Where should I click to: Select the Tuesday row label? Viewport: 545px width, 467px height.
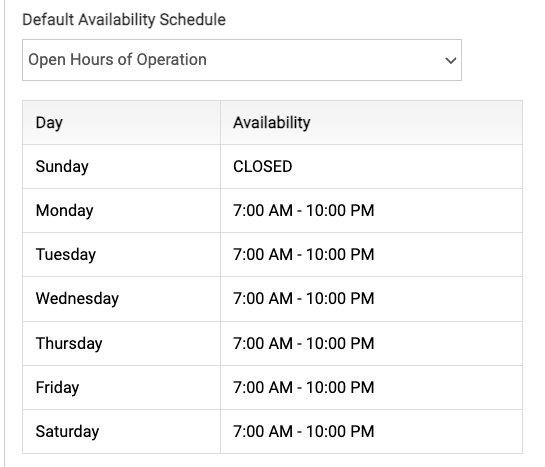(x=66, y=255)
